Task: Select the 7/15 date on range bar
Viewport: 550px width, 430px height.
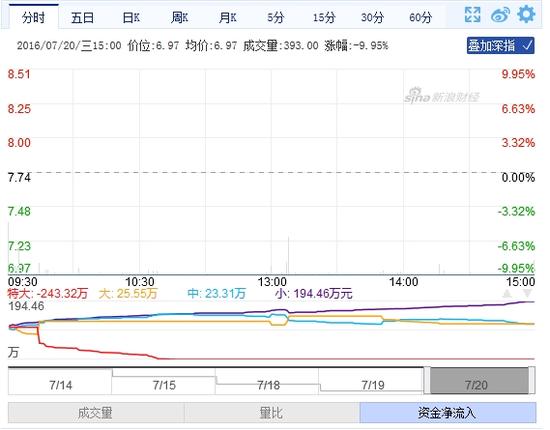Action: click(164, 385)
